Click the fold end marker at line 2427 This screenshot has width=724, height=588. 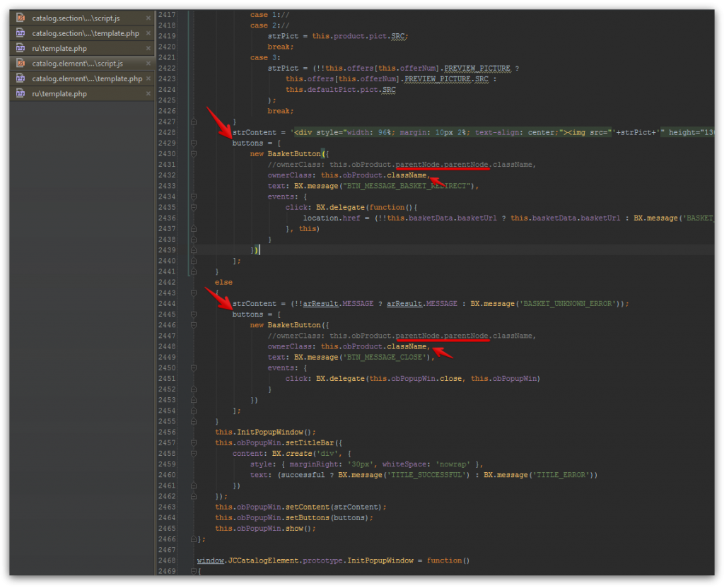coord(194,122)
